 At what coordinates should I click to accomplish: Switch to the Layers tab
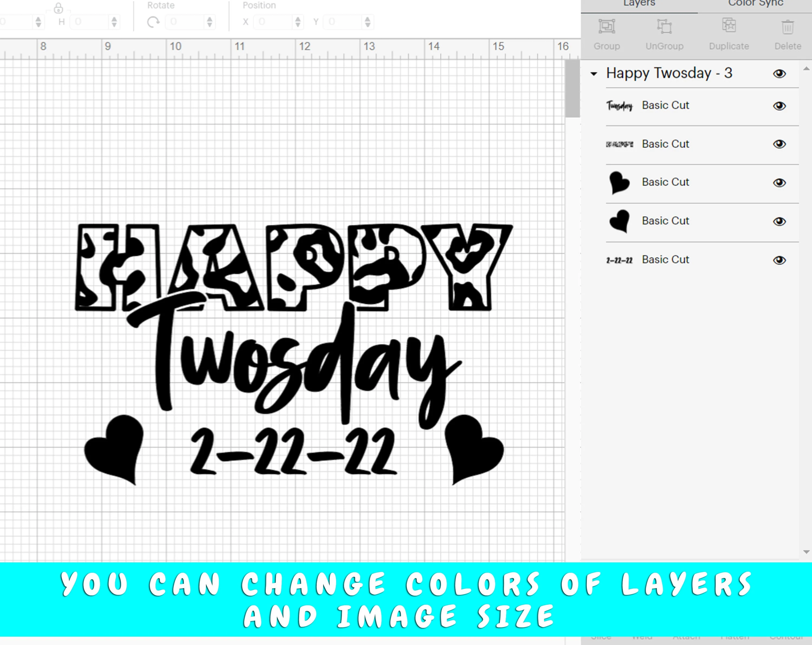click(x=639, y=4)
